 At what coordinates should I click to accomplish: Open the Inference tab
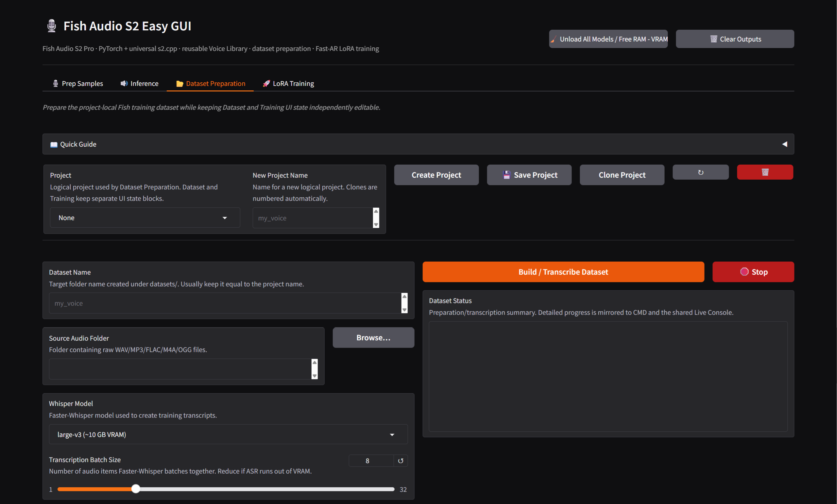pos(140,84)
